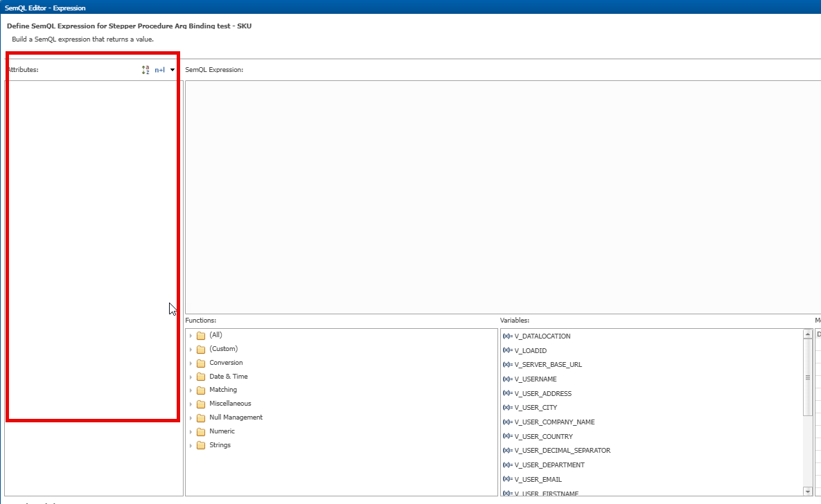The height and width of the screenshot is (504, 821).
Task: Expand the Strings folder arrow
Action: click(191, 445)
